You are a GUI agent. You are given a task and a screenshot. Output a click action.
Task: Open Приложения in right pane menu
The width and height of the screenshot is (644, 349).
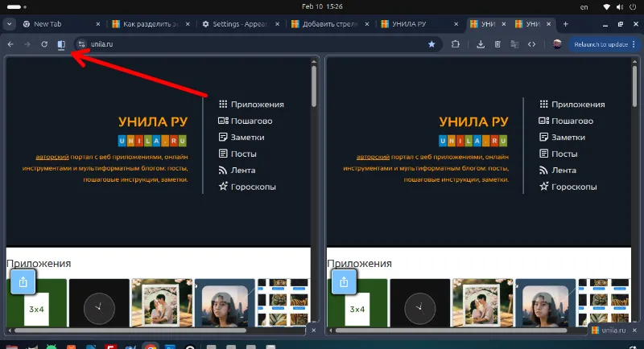(572, 105)
